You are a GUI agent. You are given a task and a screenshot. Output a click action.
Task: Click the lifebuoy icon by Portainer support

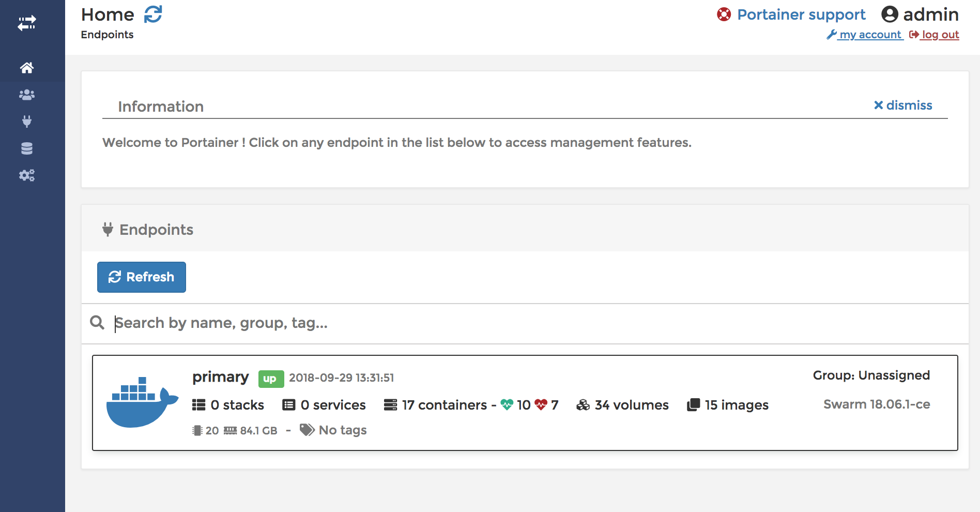pyautogui.click(x=724, y=14)
